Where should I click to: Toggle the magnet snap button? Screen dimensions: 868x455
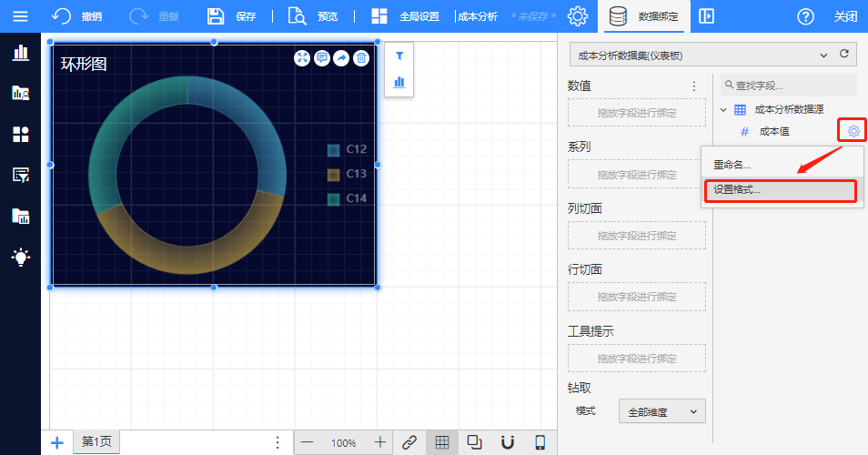pos(508,442)
